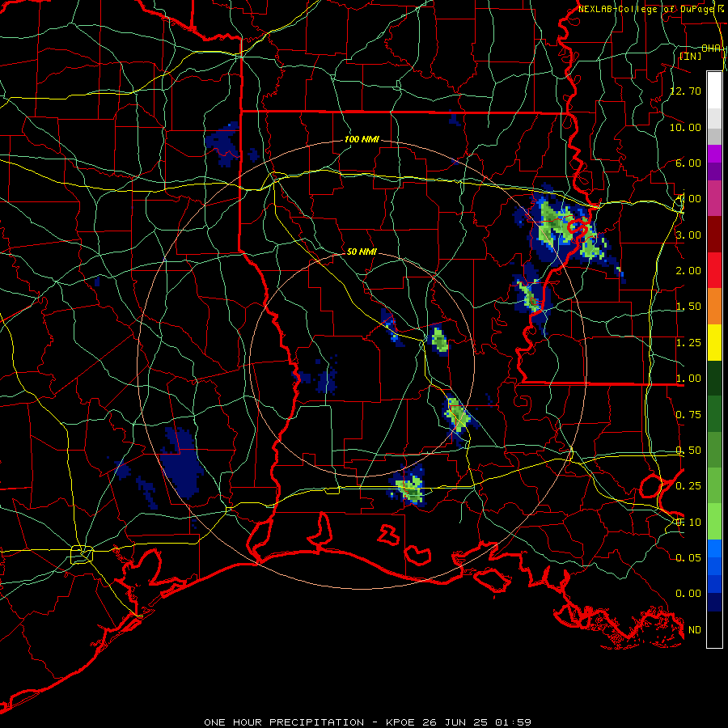This screenshot has width=728, height=728.
Task: Click the 0.00 legend value
Action: tap(688, 594)
